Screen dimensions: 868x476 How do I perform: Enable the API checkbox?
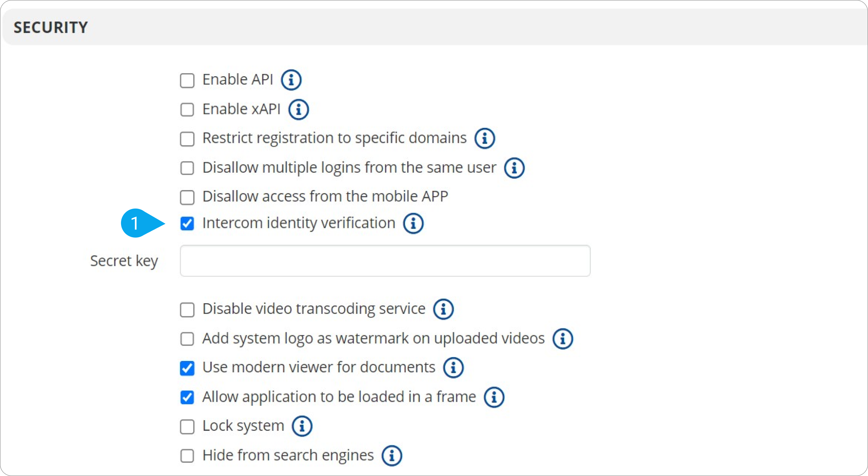tap(187, 80)
